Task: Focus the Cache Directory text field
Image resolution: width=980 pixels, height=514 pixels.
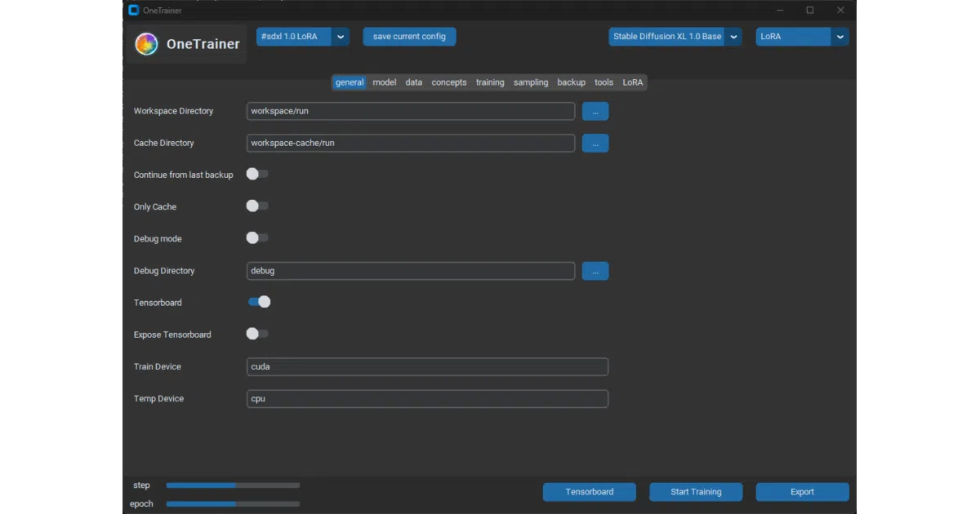Action: (411, 143)
